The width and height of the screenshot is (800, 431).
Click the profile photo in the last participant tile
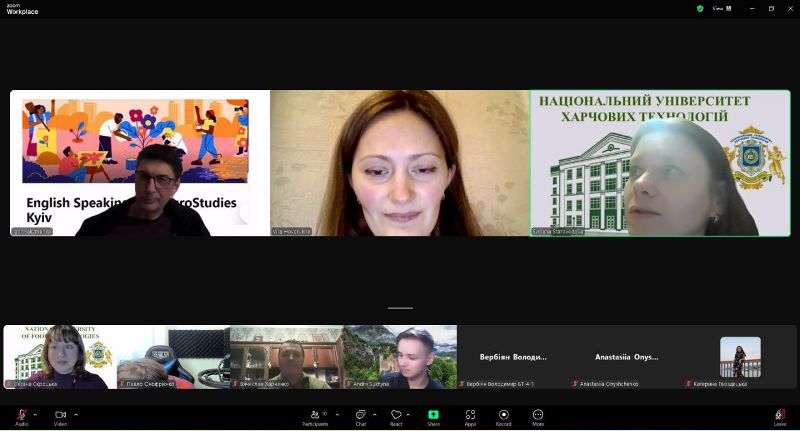click(740, 357)
